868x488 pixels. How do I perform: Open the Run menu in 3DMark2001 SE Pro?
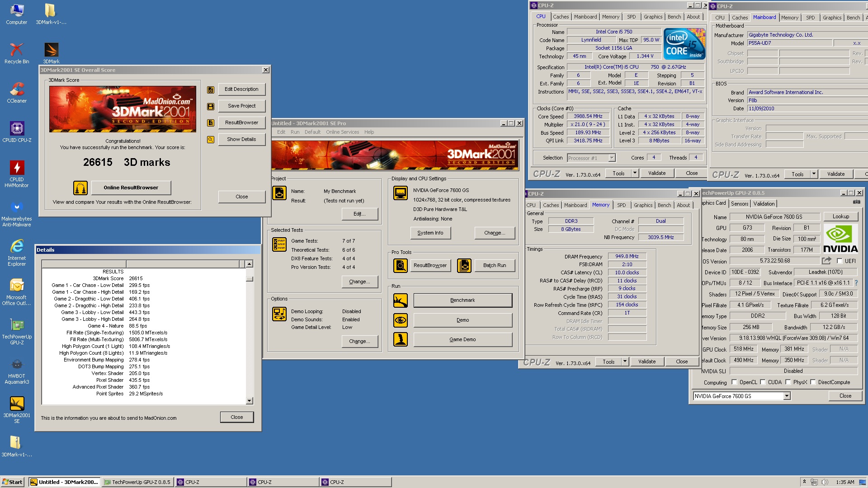tap(295, 132)
